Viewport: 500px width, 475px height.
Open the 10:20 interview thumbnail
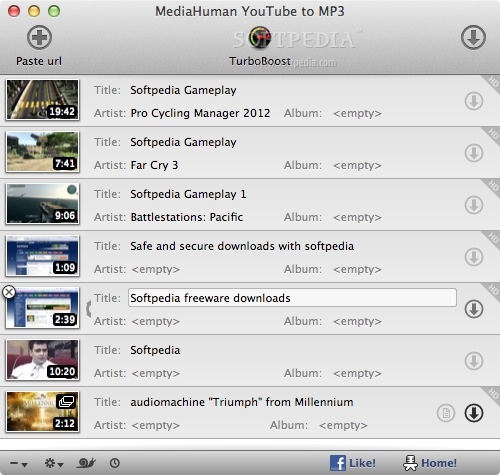point(42,360)
